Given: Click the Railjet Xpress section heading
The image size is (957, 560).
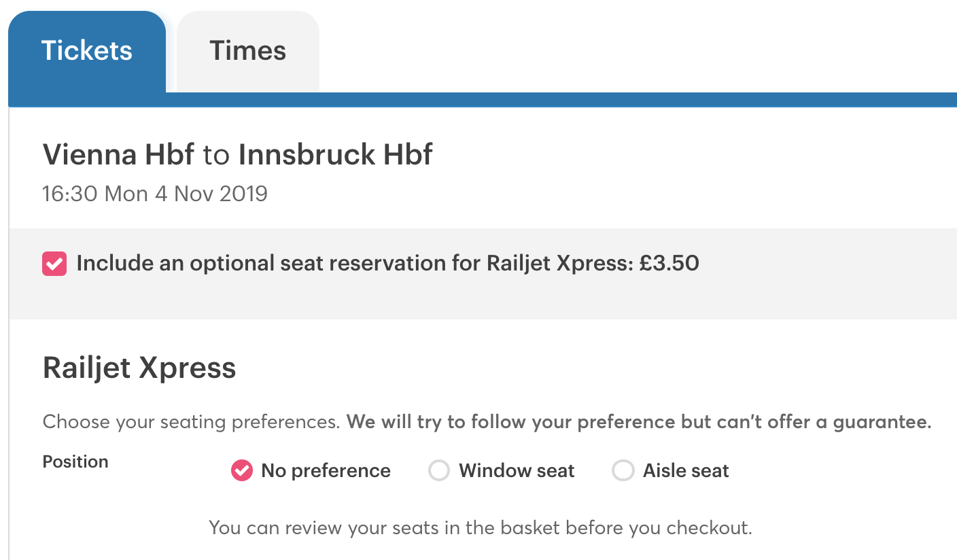Looking at the screenshot, I should (139, 368).
